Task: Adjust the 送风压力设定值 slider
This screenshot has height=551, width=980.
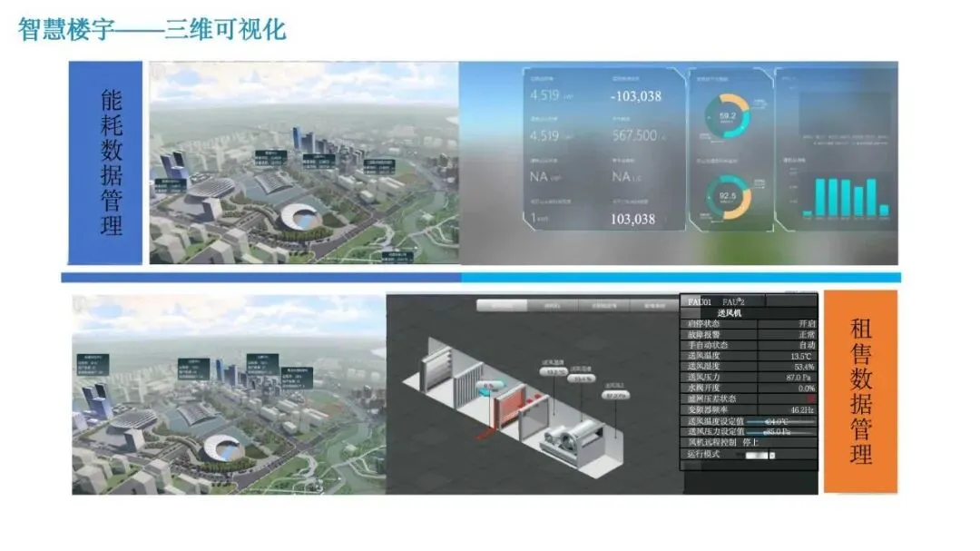Action: pyautogui.click(x=781, y=432)
